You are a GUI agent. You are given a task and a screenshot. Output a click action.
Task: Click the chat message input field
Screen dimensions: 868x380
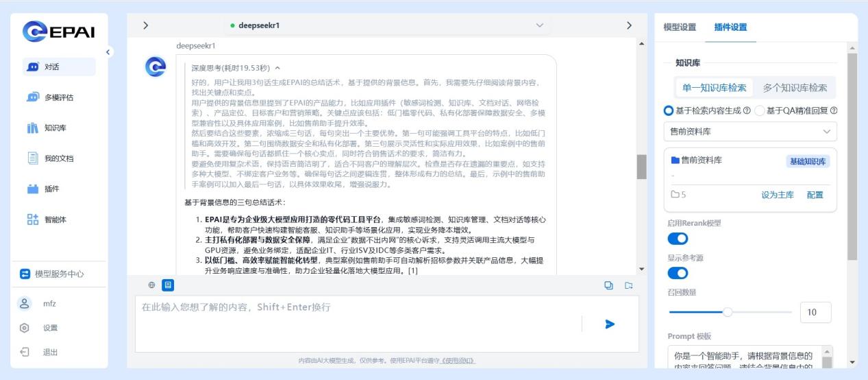coord(356,324)
